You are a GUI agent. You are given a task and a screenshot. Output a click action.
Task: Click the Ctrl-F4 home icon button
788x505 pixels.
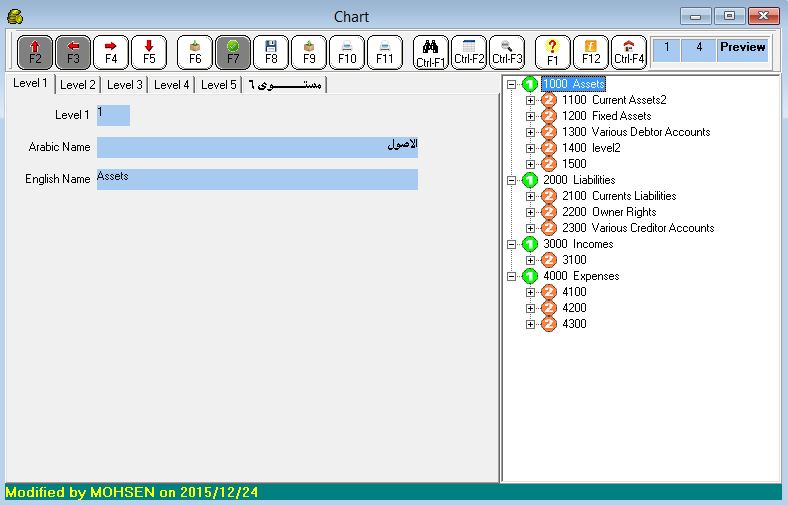(x=628, y=52)
